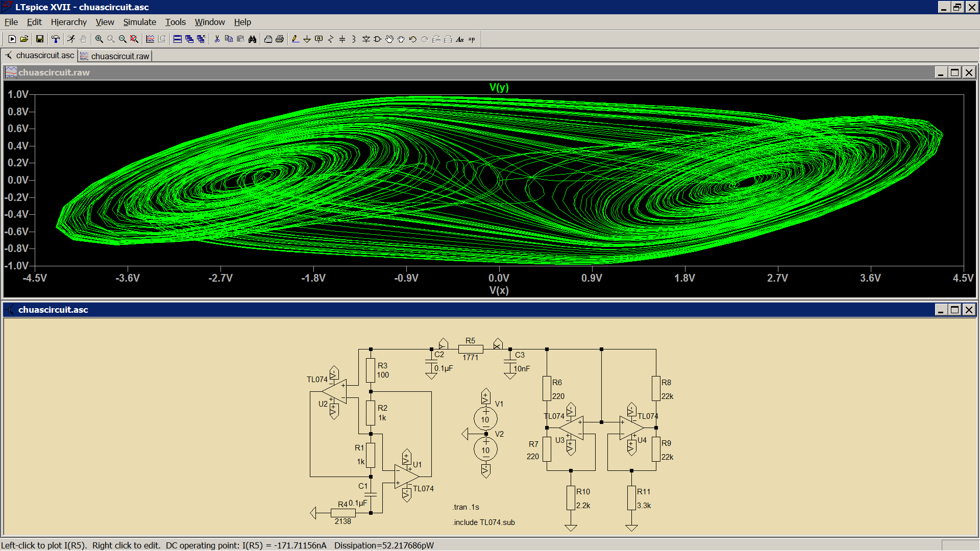Screen dimensions: 980x551
Task: Select the Diode placement tool
Action: click(366, 39)
